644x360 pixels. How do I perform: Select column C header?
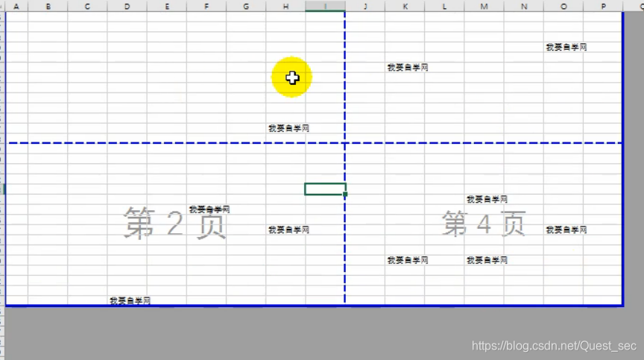[87, 6]
